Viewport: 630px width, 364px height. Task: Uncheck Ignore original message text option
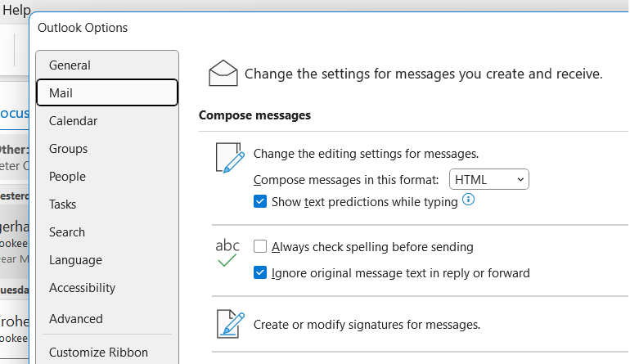pyautogui.click(x=260, y=273)
